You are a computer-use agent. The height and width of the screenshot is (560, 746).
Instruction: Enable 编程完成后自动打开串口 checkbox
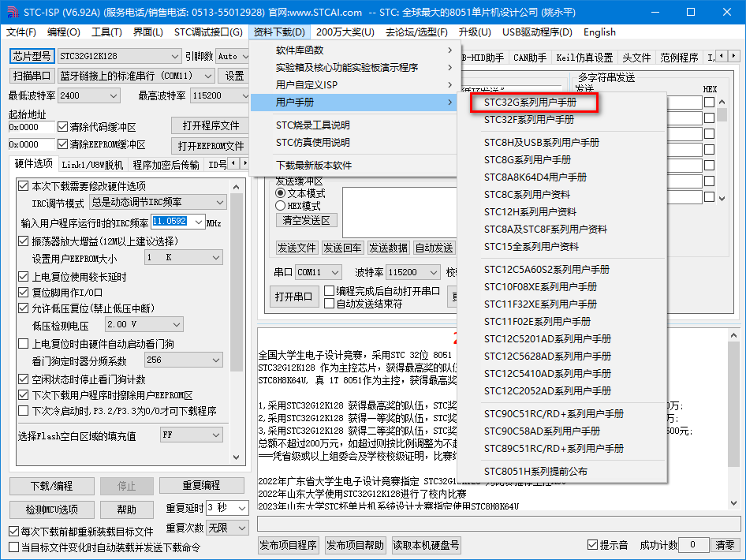329,291
